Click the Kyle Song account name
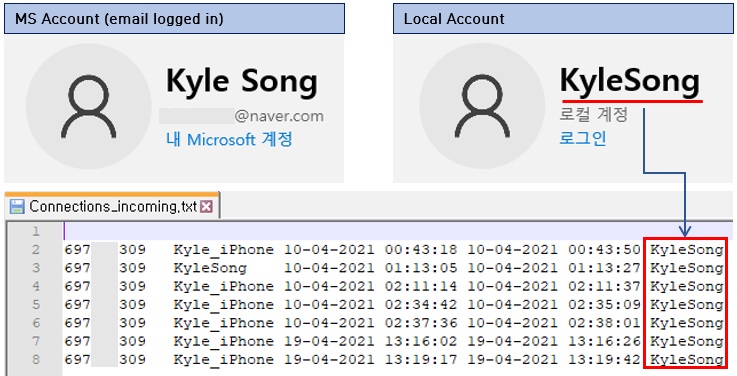 [242, 82]
